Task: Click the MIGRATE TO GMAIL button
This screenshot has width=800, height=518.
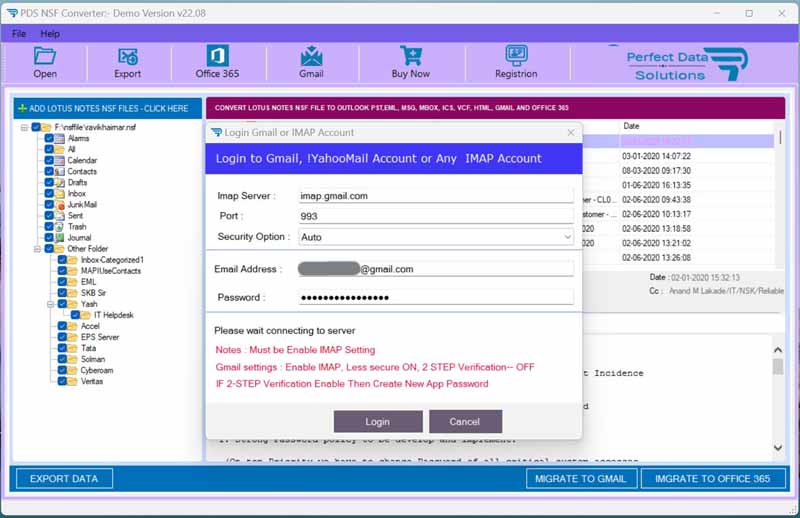Action: pyautogui.click(x=581, y=479)
